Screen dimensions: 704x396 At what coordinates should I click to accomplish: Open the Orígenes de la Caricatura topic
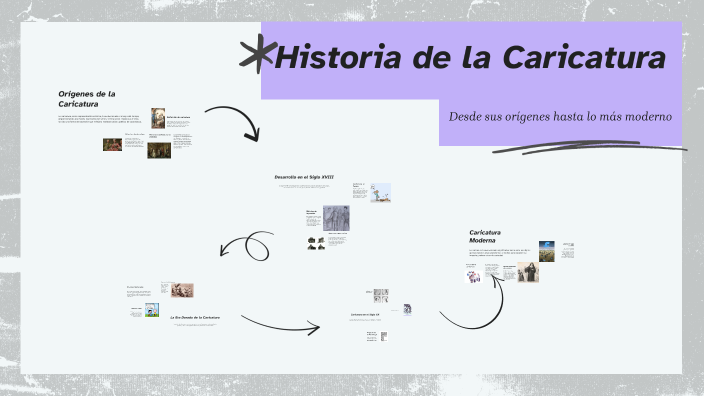click(x=87, y=99)
